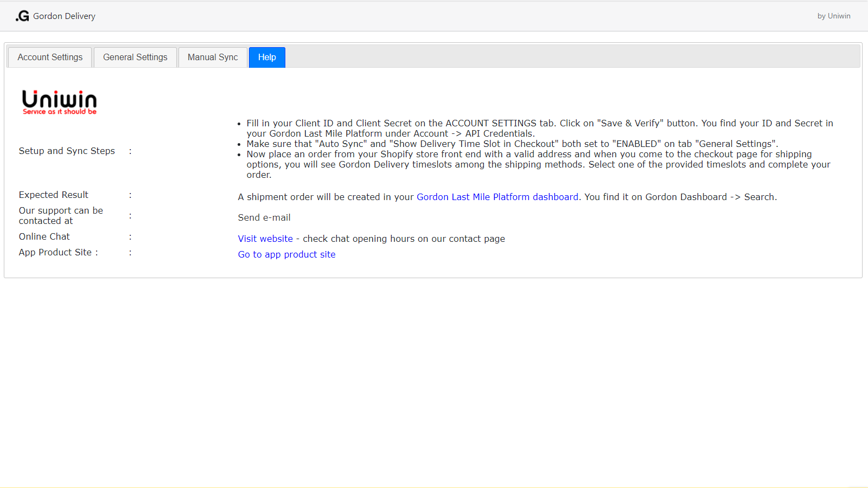Screen dimensions: 868x488
Task: Click the Help tab
Action: coord(267,57)
